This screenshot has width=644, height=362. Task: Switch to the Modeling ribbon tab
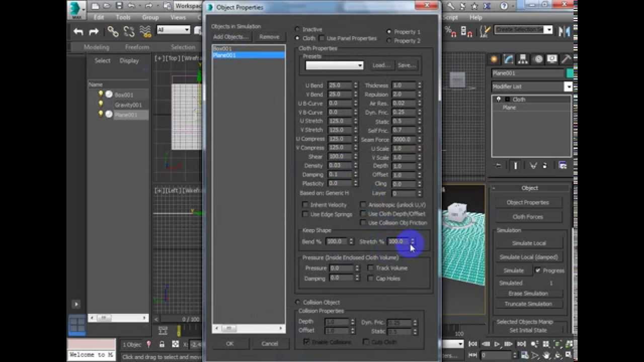click(x=97, y=47)
